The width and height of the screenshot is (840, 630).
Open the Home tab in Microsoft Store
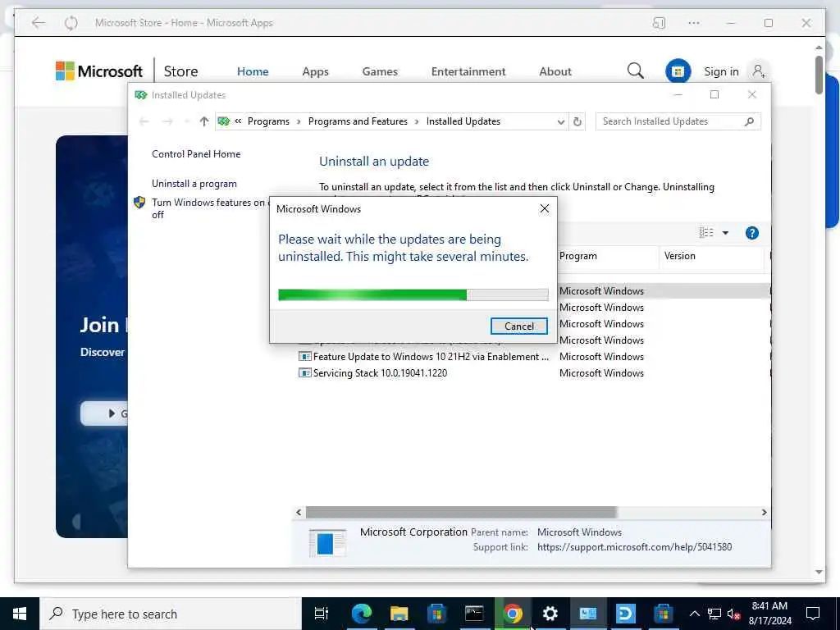(x=253, y=71)
